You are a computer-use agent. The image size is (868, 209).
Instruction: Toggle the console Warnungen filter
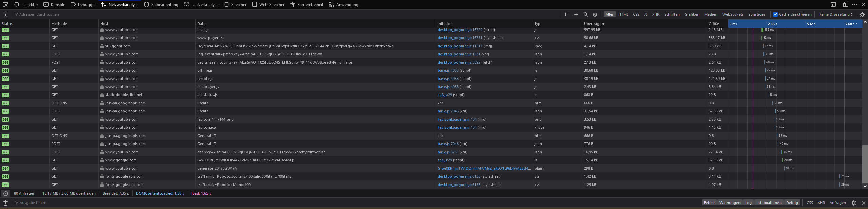[730, 203]
